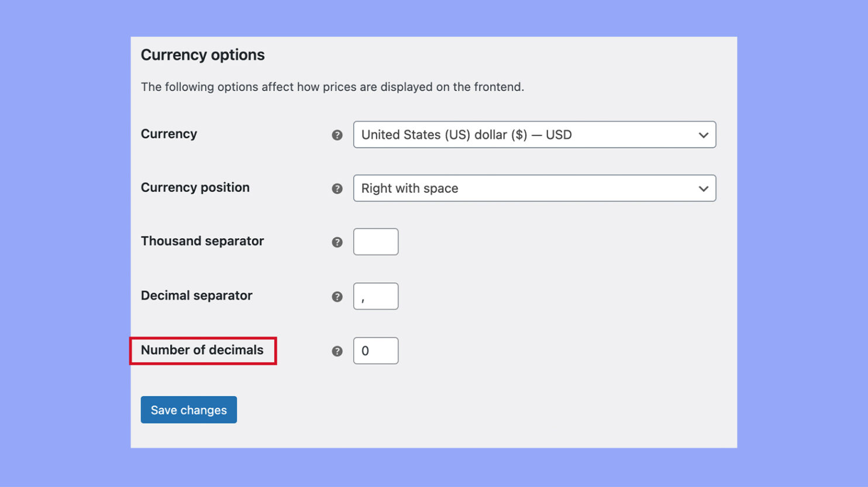Image resolution: width=868 pixels, height=487 pixels.
Task: Click the Currency dropdown chevron arrow
Action: (x=703, y=135)
